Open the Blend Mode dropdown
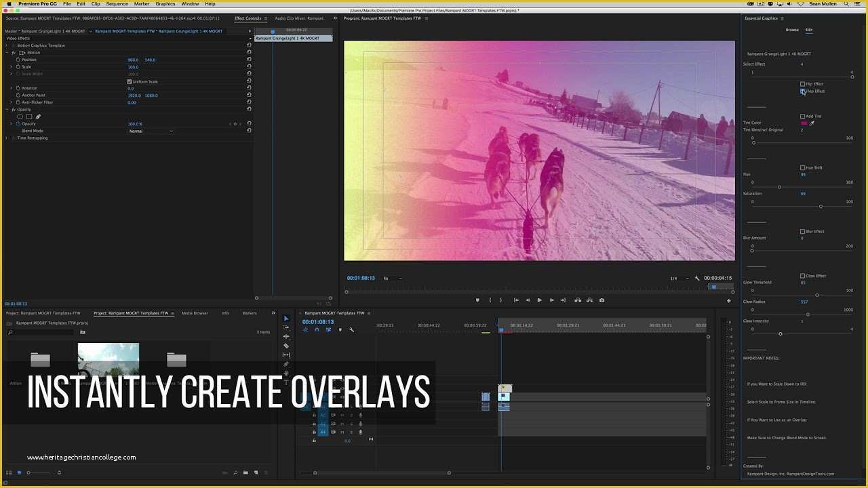868x488 pixels. 151,131
